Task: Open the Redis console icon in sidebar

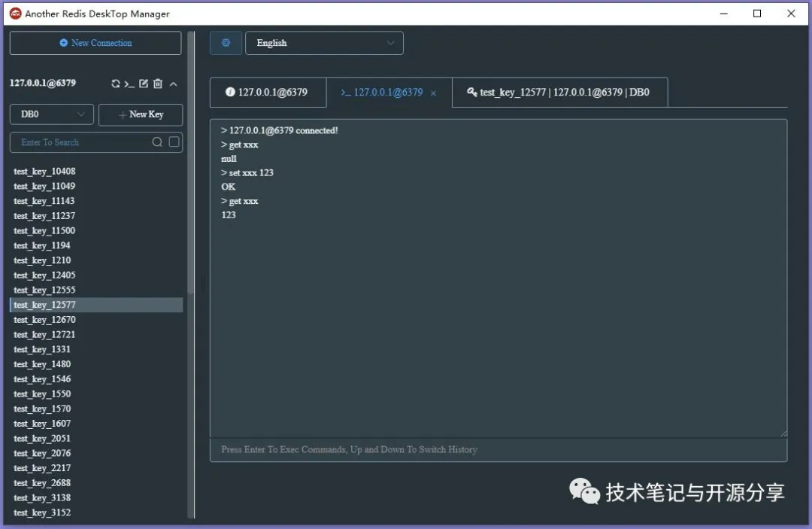Action: click(129, 84)
